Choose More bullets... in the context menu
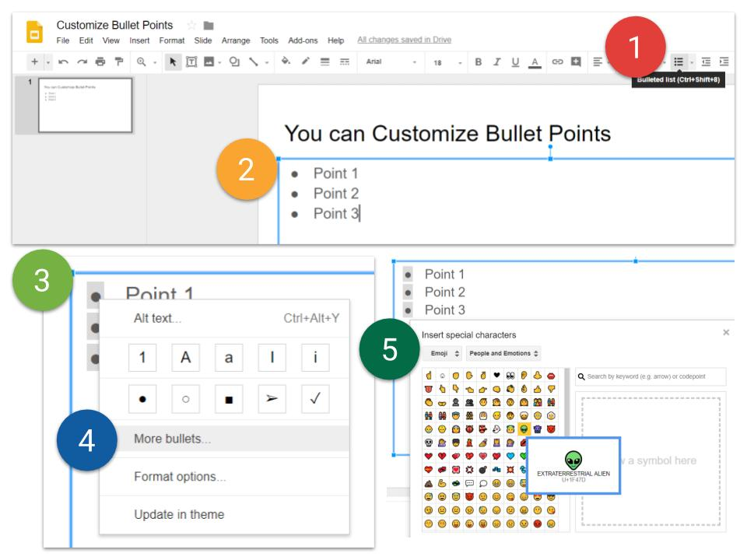 click(224, 439)
